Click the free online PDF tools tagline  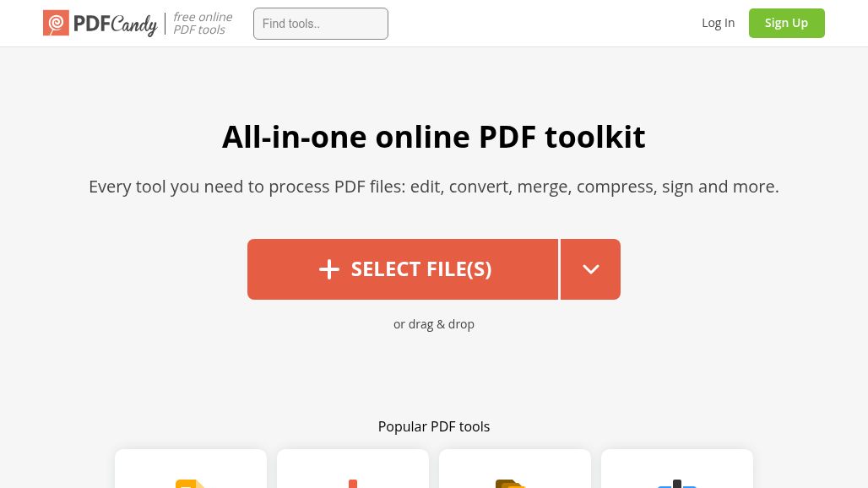coord(203,24)
